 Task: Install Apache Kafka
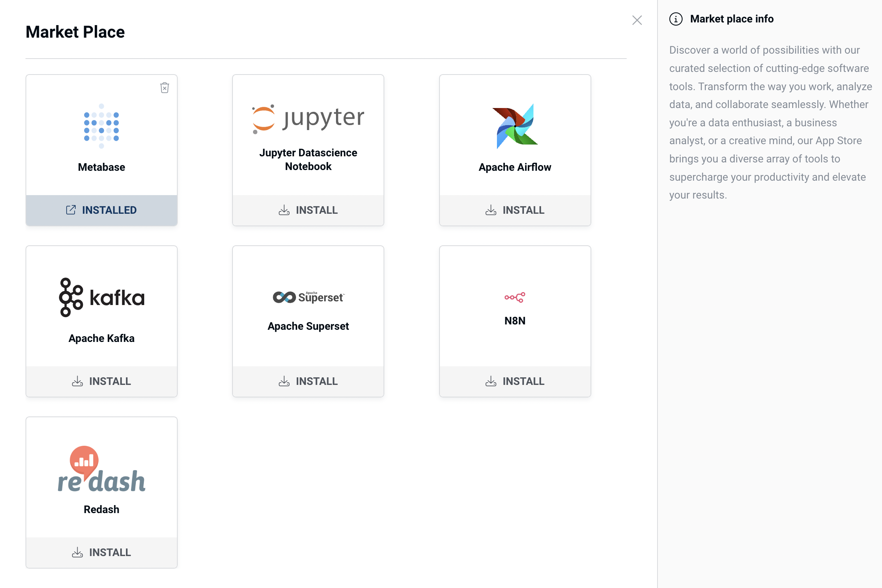(x=102, y=381)
